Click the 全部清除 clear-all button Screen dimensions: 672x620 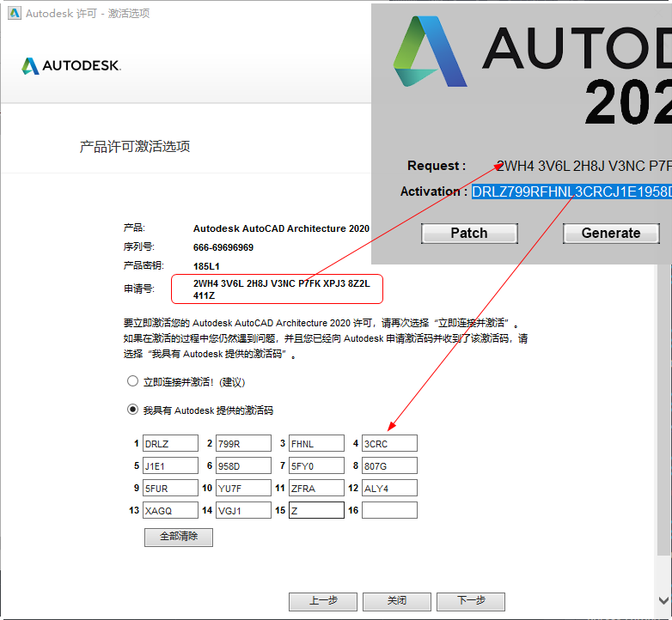[x=178, y=537]
